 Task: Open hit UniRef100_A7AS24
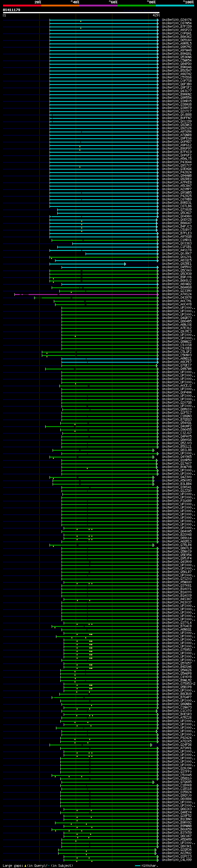[176, 294]
